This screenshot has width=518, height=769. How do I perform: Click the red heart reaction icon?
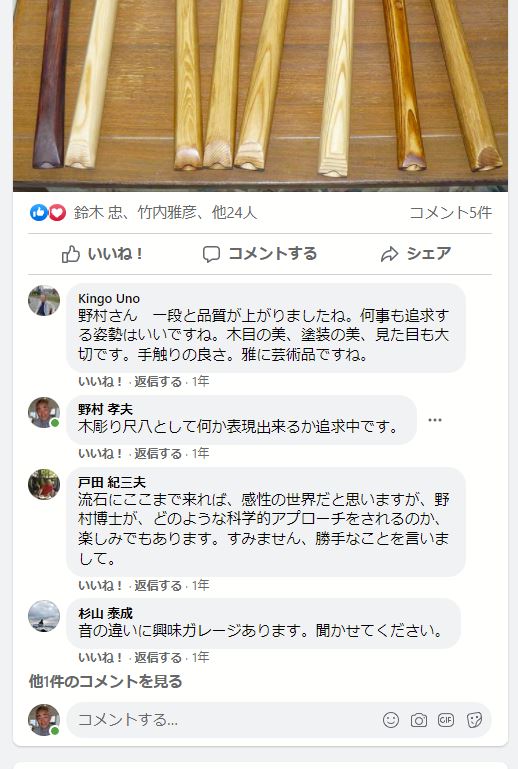pyautogui.click(x=57, y=212)
